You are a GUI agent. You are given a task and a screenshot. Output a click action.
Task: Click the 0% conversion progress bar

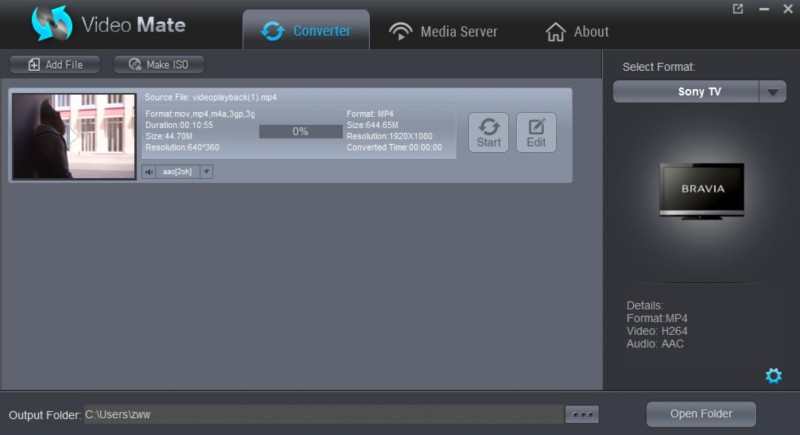[x=300, y=132]
